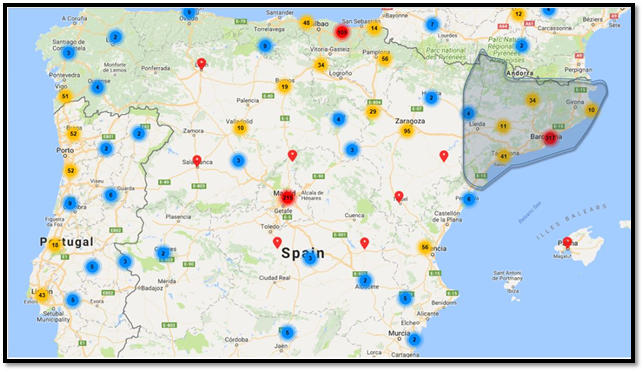Open the yellow cluster 34 north of Barcelona
Image resolution: width=644 pixels, height=372 pixels.
click(x=532, y=100)
